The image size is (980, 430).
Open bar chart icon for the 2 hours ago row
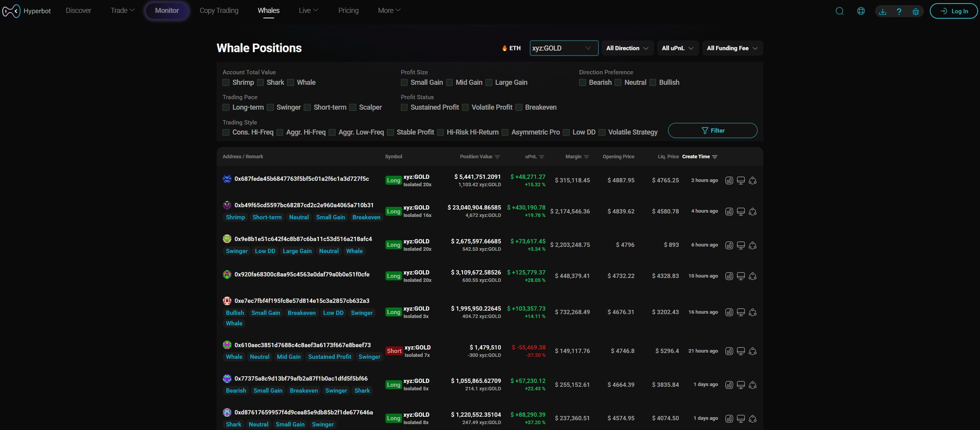point(729,181)
